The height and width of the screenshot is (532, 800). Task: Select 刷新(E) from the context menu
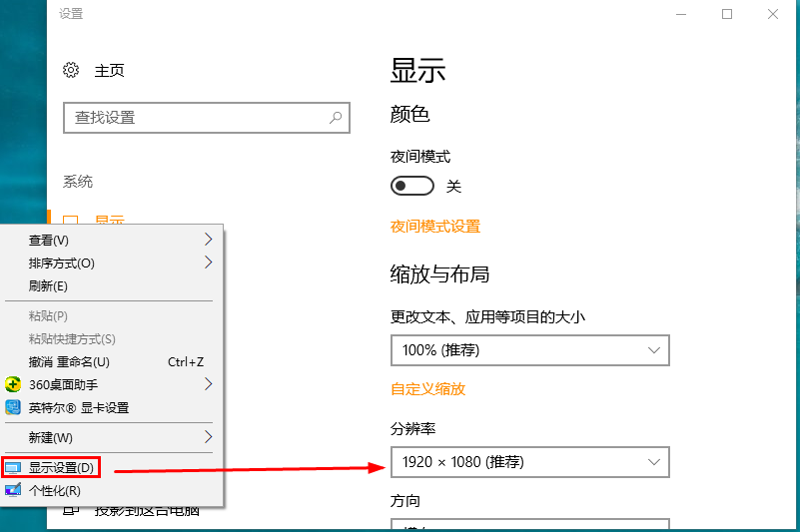click(x=48, y=286)
